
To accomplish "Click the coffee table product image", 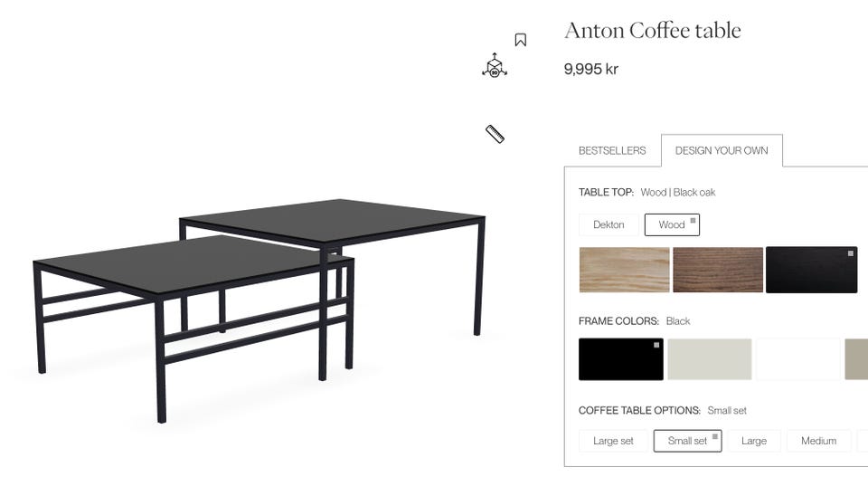I will click(x=259, y=310).
